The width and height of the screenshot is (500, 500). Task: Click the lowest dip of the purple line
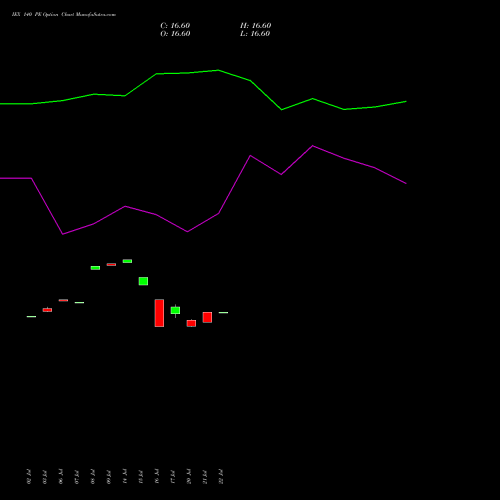click(63, 234)
